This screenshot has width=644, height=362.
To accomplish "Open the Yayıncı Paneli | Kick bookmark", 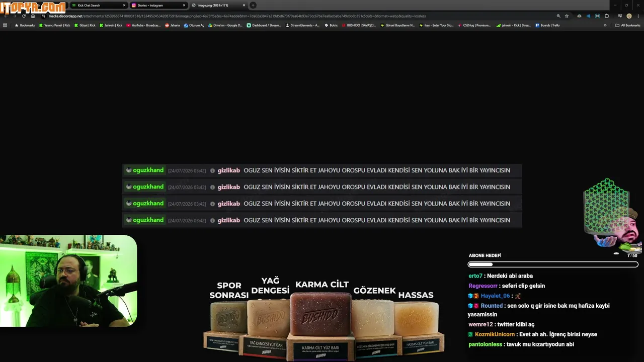I will [54, 25].
